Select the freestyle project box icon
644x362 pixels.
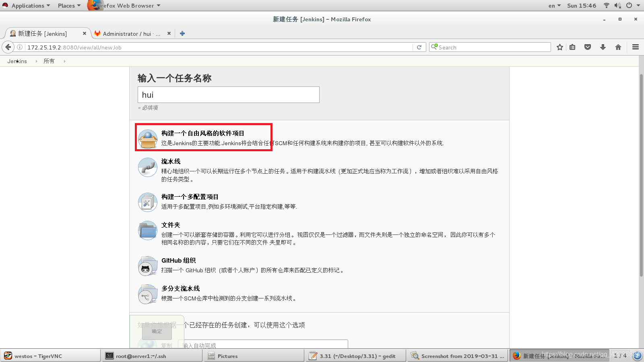click(148, 139)
